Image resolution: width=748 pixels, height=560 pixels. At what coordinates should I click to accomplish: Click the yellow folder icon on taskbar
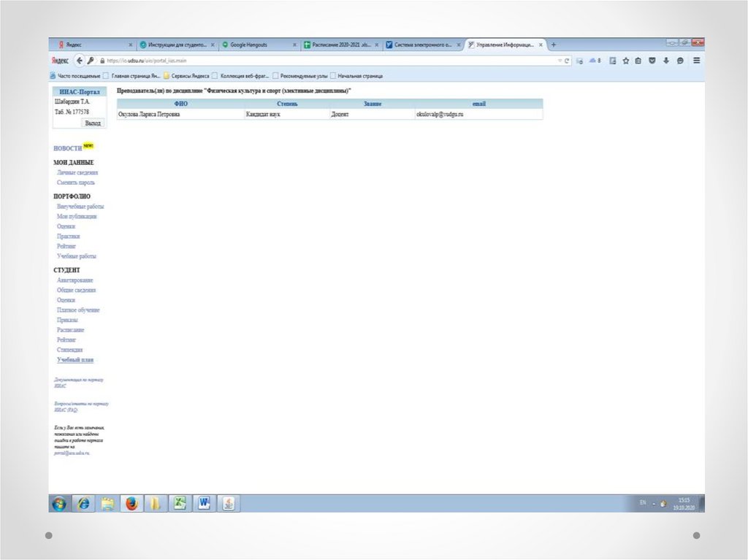[156, 504]
